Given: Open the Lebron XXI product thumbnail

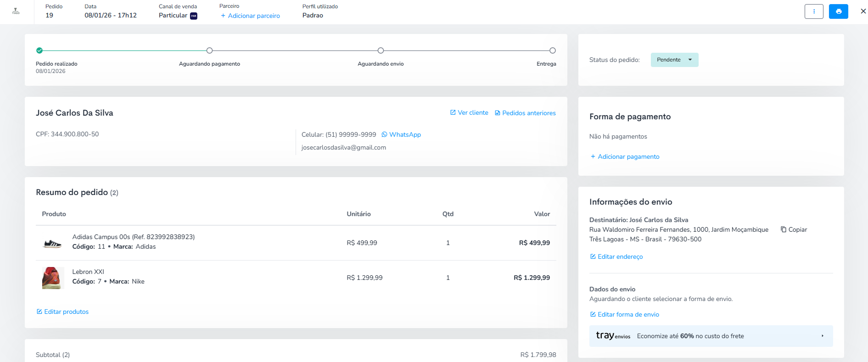Looking at the screenshot, I should click(52, 278).
